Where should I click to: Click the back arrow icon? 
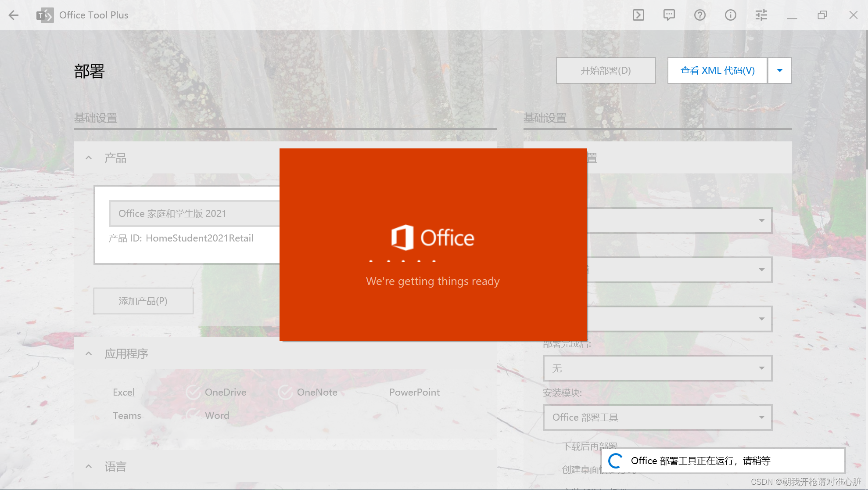click(14, 15)
